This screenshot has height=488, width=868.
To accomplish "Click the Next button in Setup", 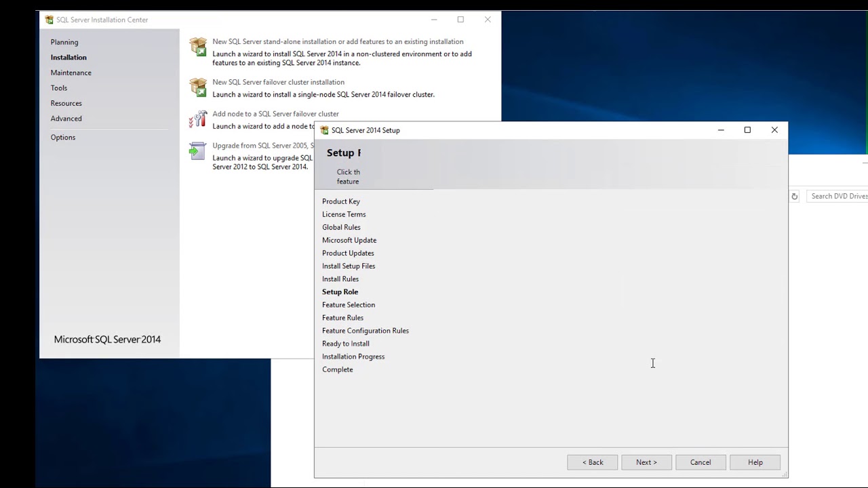I will (x=647, y=462).
